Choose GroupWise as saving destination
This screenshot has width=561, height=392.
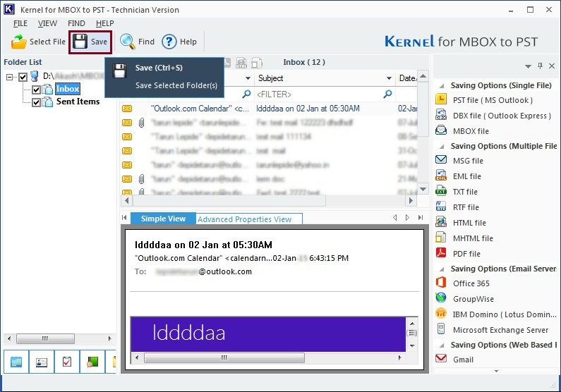pos(473,299)
